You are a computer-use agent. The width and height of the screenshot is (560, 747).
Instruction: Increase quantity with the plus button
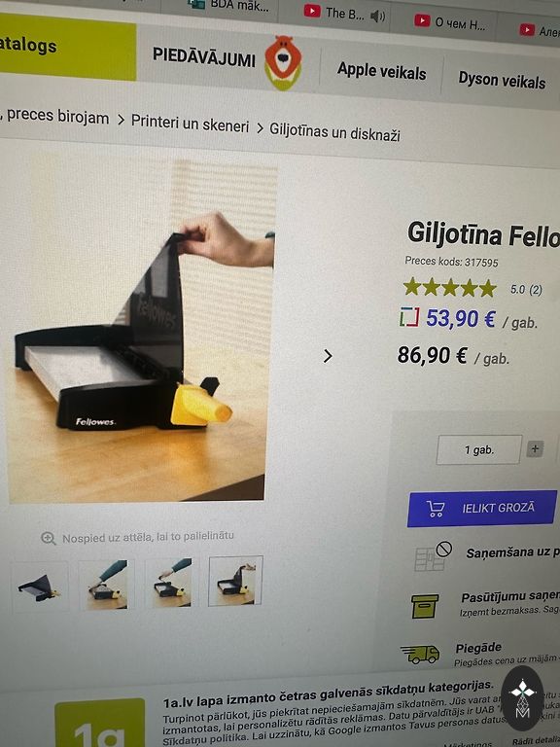tap(535, 448)
